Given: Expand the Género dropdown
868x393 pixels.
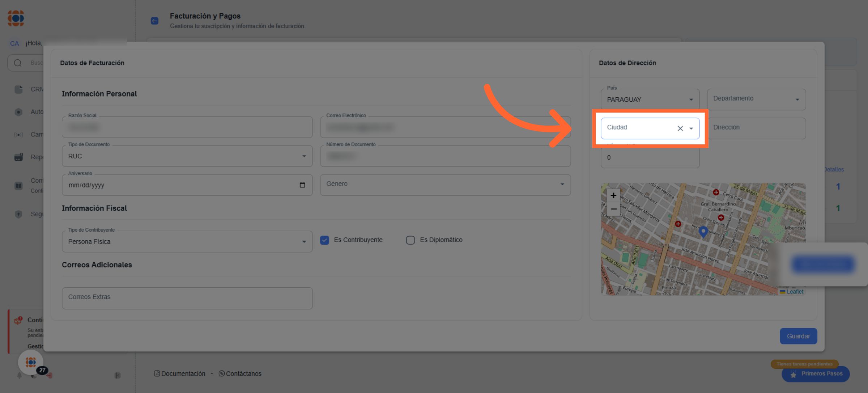Looking at the screenshot, I should pos(445,184).
